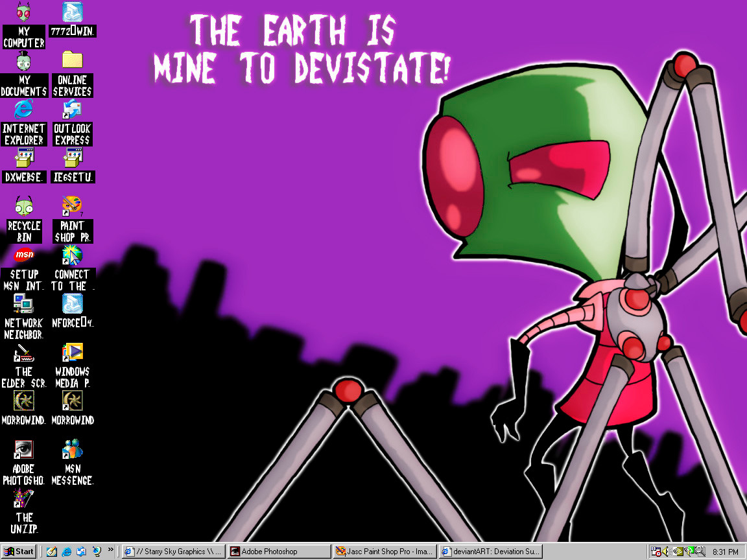Click the 8:31 PM system clock
Viewport: 747px width, 560px height.
pos(725,552)
